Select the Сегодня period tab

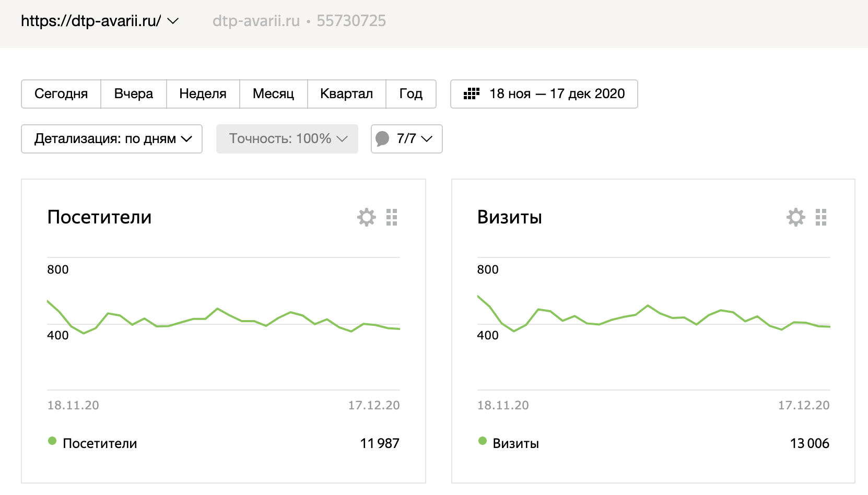pos(61,94)
